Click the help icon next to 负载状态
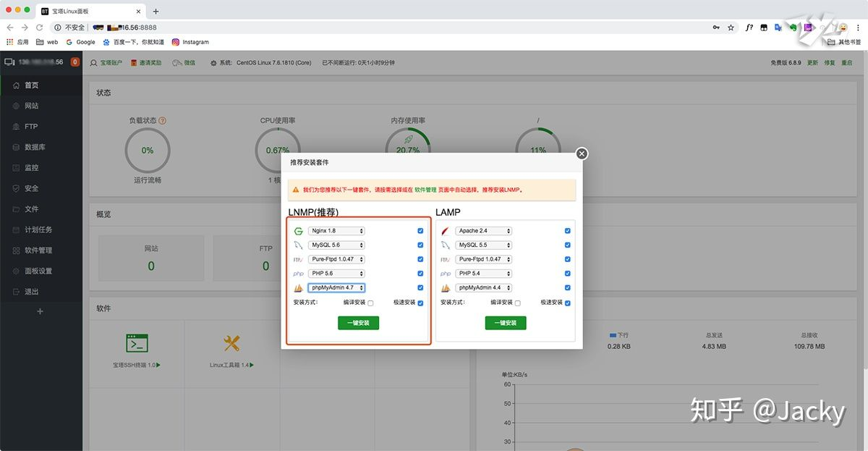The width and height of the screenshot is (868, 451). 162,120
